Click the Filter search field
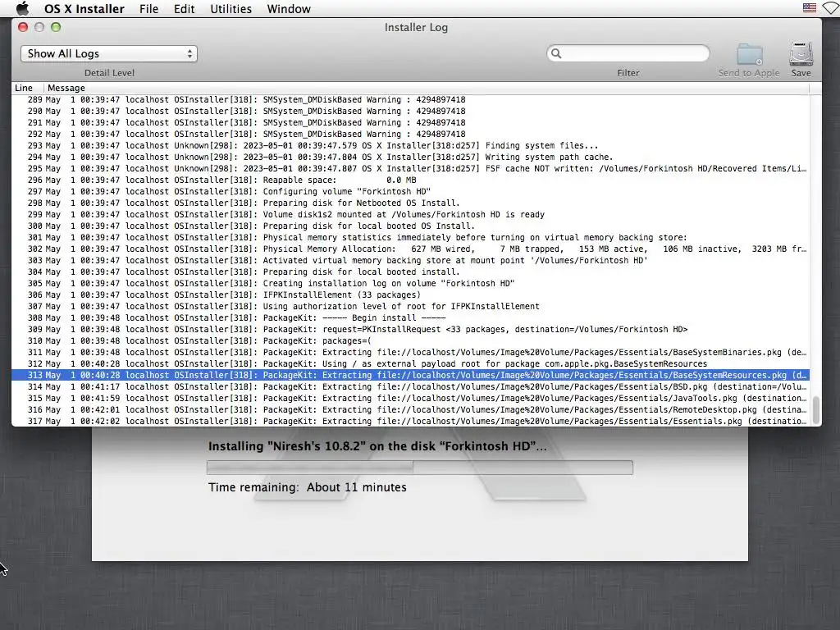This screenshot has height=630, width=840. (x=628, y=53)
